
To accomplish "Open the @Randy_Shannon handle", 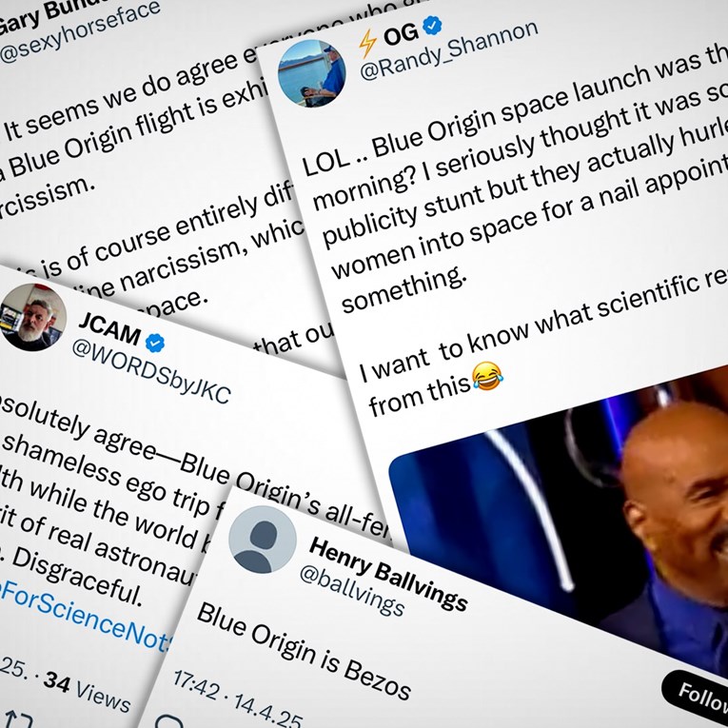I will pos(449,51).
